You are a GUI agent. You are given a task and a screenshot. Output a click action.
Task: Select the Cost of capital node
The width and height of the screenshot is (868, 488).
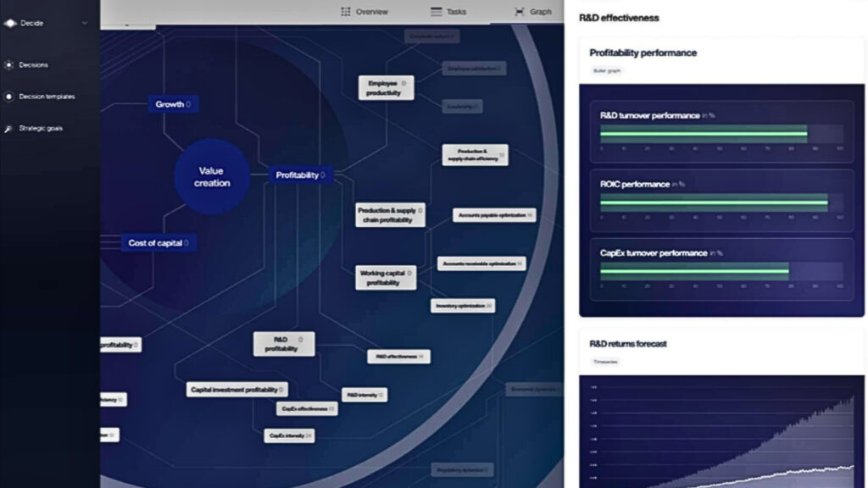click(x=159, y=243)
